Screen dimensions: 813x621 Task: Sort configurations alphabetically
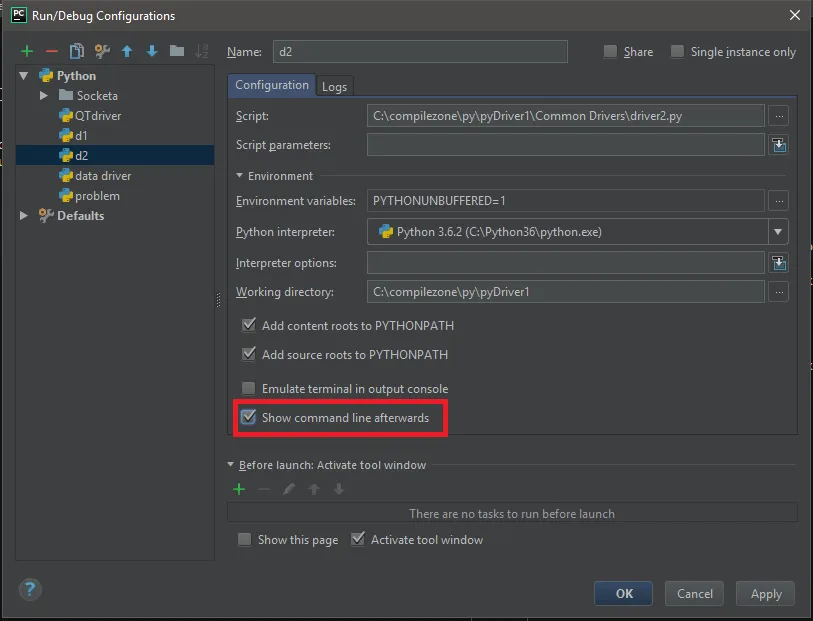202,51
